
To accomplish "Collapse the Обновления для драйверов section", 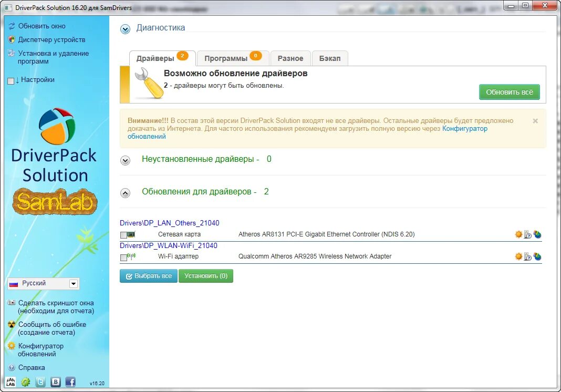I will (x=125, y=193).
